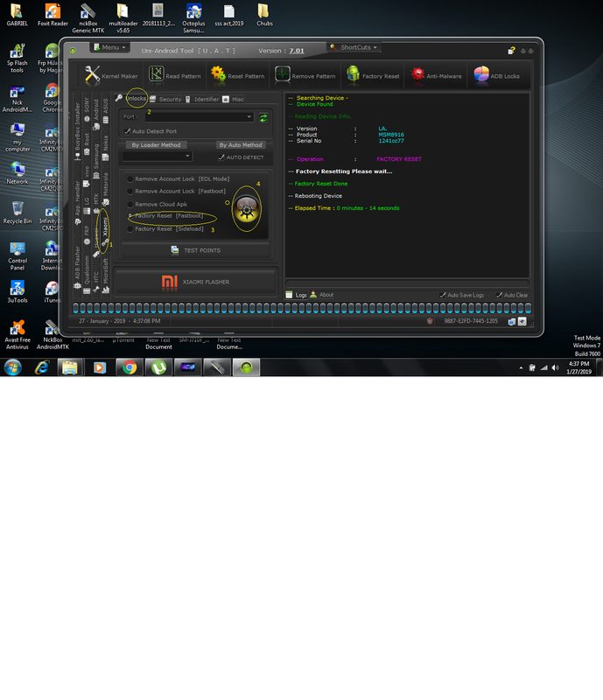This screenshot has width=603, height=700.
Task: Open the Octoplus Samsung desktop shortcut
Action: (193, 18)
